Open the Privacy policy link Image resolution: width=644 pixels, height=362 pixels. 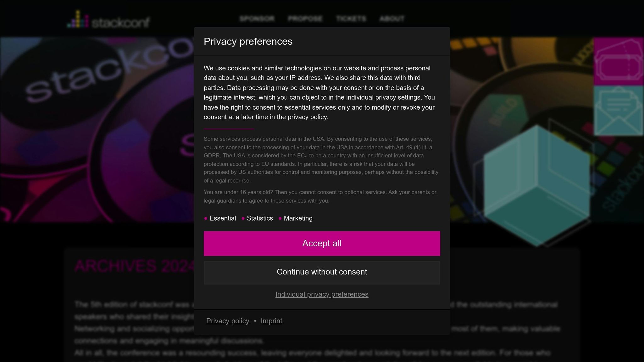pyautogui.click(x=228, y=321)
